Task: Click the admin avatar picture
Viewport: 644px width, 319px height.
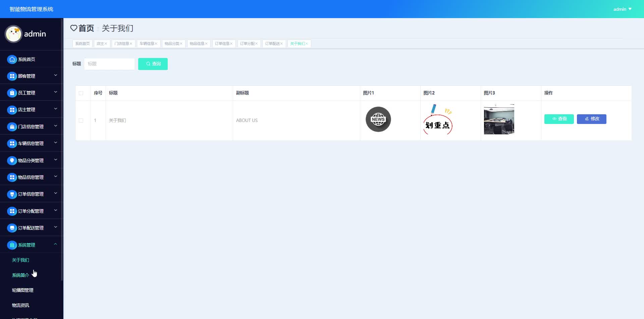Action: click(x=13, y=34)
